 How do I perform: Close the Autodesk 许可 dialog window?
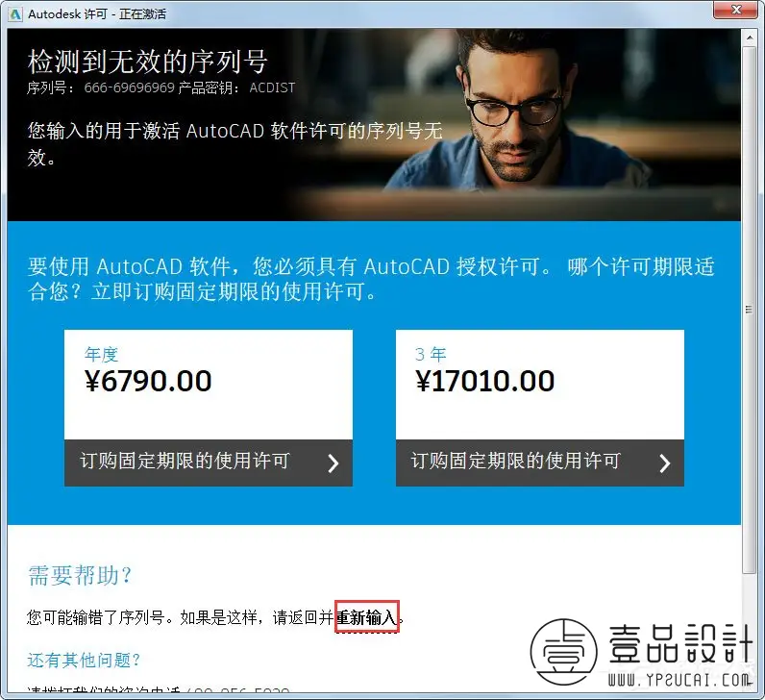coord(737,10)
